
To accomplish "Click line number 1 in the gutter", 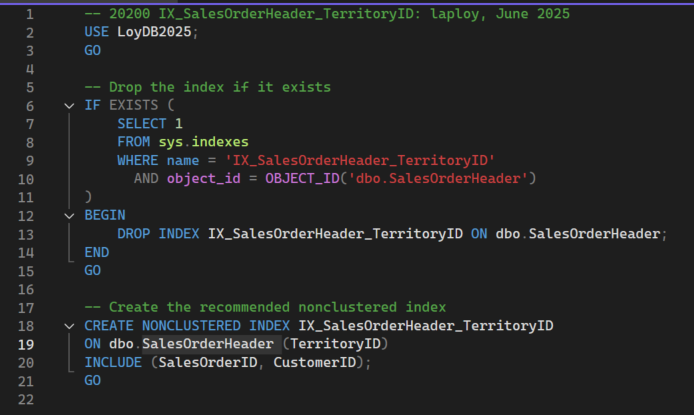I will click(x=30, y=15).
